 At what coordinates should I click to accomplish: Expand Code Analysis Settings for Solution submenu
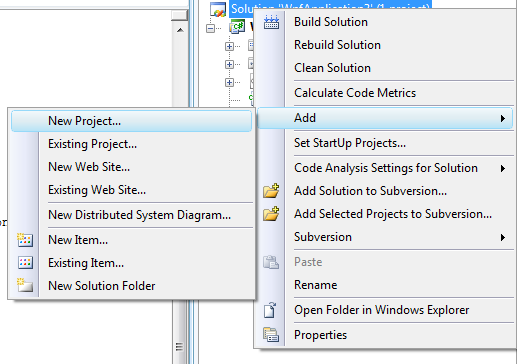click(x=503, y=168)
